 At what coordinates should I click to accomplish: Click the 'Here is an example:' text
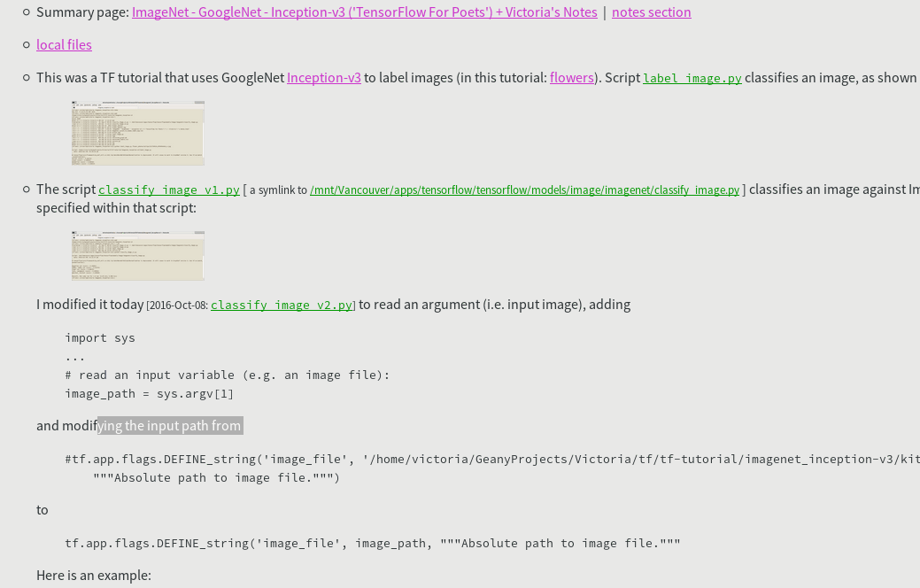[93, 575]
